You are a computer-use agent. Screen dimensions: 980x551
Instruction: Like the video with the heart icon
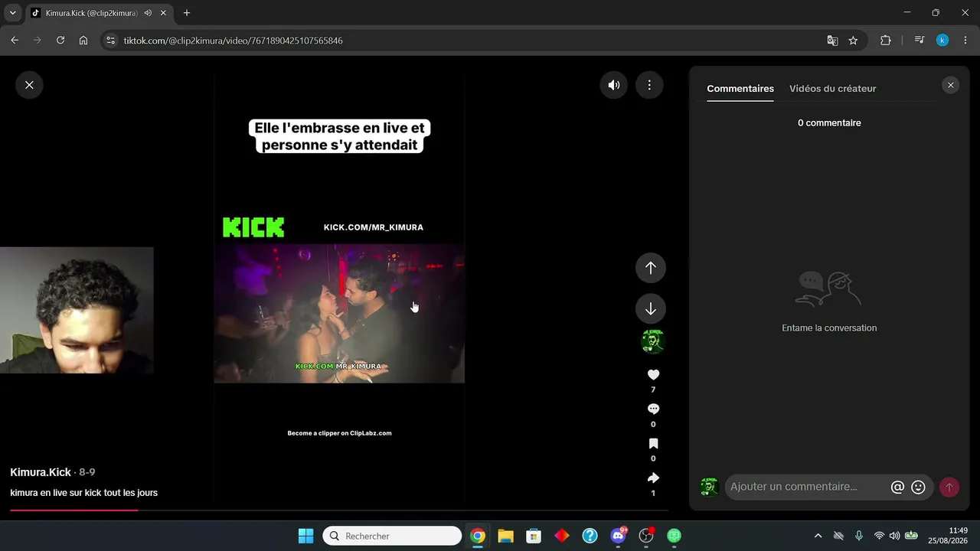(x=653, y=375)
